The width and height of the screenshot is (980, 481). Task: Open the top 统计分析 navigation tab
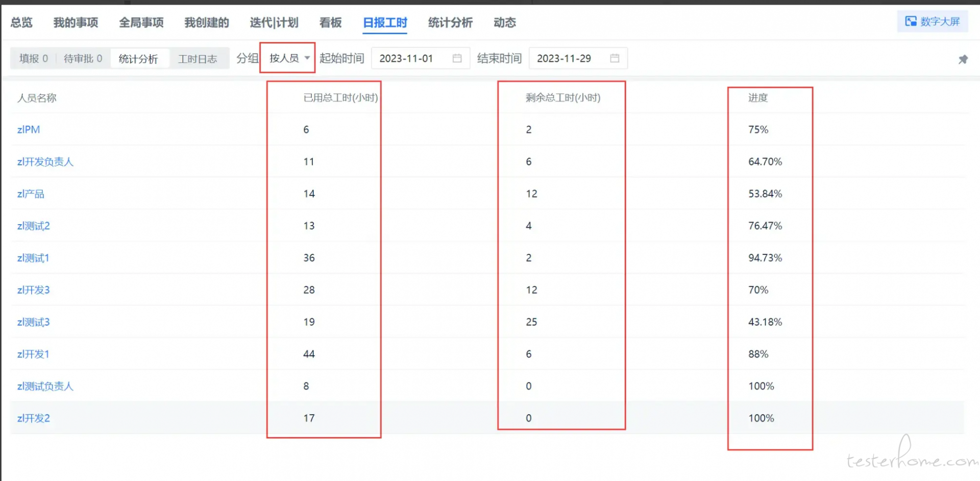coord(450,22)
